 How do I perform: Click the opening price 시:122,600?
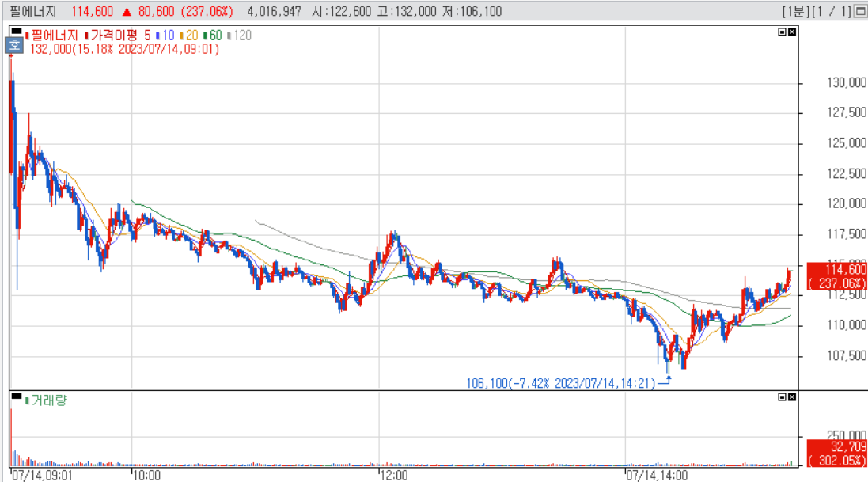pos(341,12)
